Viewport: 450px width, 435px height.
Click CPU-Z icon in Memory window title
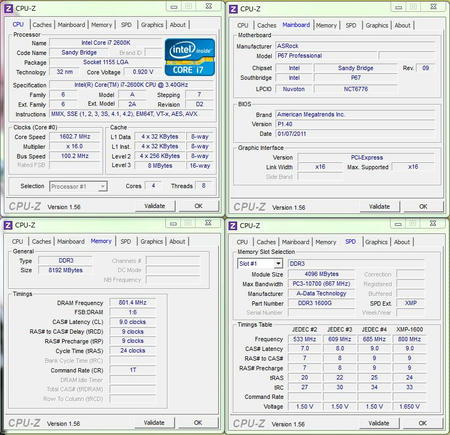(x=8, y=225)
